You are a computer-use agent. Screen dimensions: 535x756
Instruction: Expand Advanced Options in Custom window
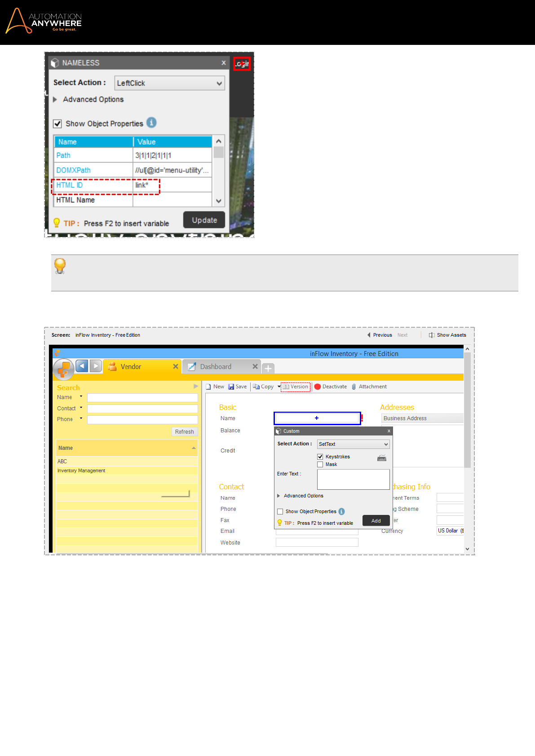(x=279, y=496)
